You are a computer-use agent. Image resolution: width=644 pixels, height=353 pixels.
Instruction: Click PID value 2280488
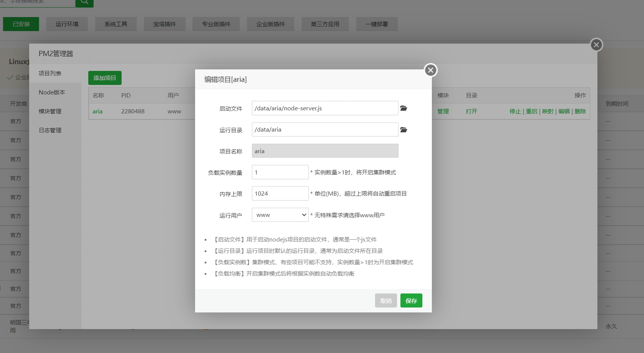click(x=133, y=111)
